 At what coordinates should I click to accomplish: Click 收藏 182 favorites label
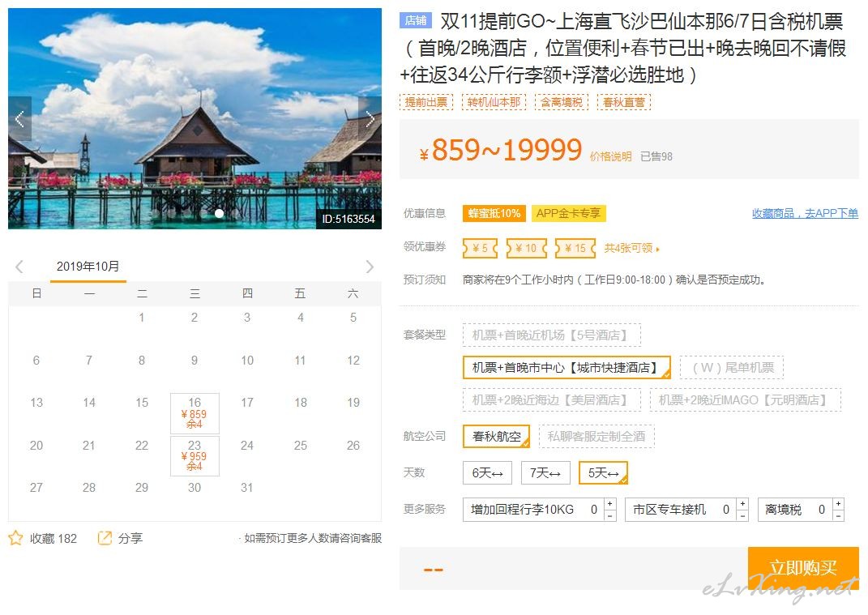[53, 538]
